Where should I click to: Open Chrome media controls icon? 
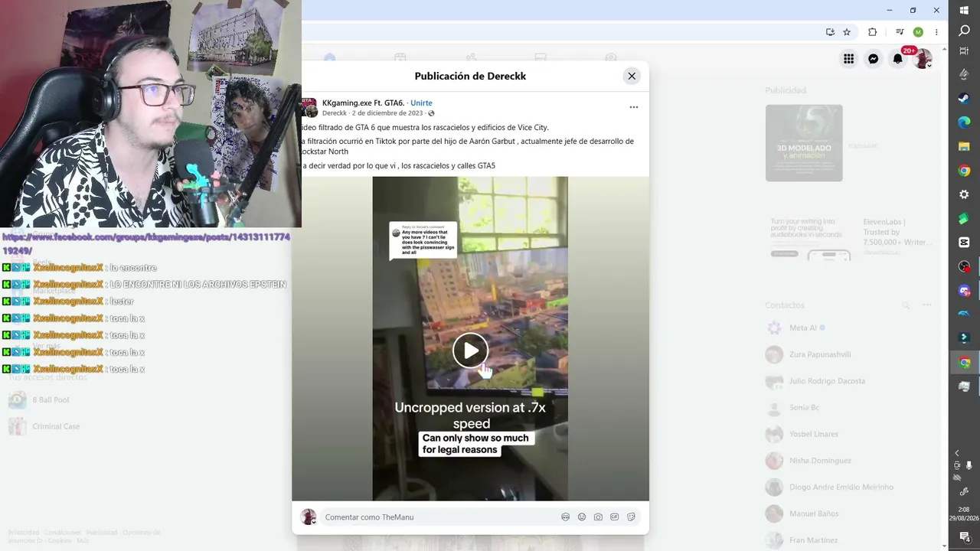tap(900, 32)
